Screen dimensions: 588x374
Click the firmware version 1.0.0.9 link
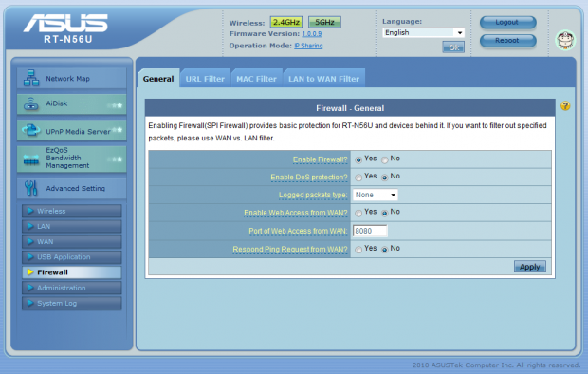point(312,34)
